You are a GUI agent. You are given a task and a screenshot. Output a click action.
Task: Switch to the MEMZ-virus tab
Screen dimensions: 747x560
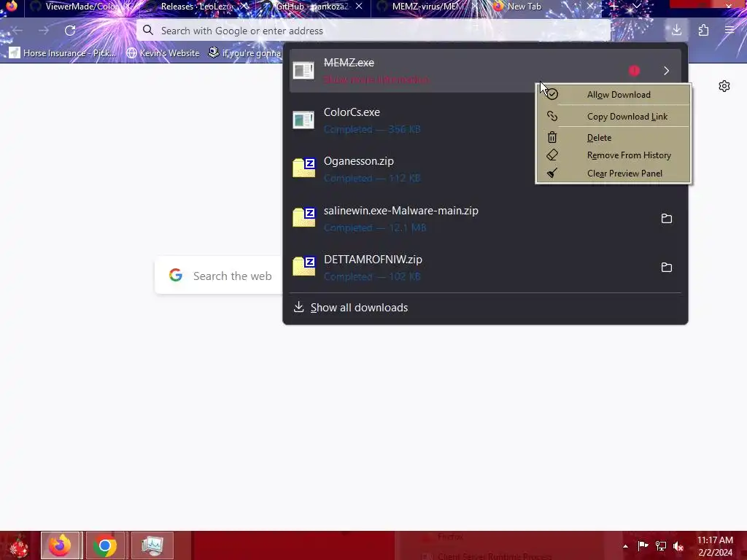[427, 7]
